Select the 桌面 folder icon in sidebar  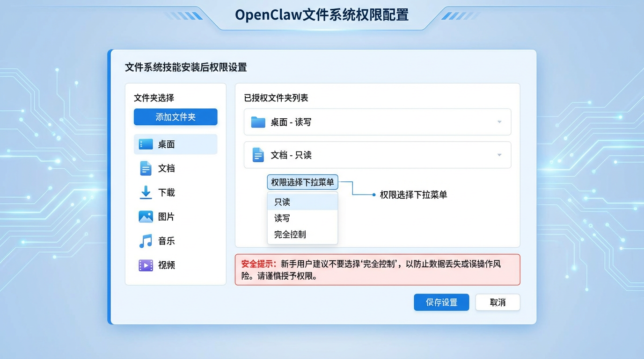point(146,144)
